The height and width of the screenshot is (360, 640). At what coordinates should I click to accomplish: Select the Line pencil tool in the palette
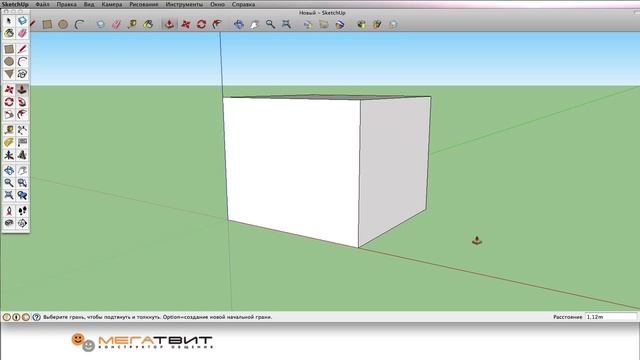[22, 49]
